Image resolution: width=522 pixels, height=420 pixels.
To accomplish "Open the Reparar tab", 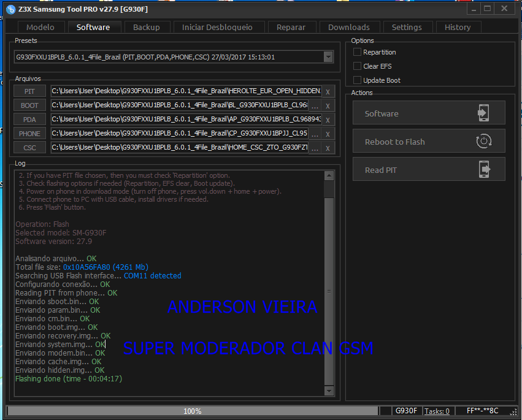I will pyautogui.click(x=291, y=28).
